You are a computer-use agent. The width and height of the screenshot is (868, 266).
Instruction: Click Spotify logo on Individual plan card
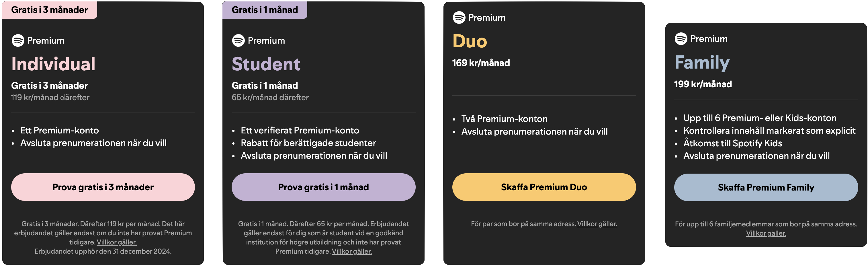pos(18,40)
